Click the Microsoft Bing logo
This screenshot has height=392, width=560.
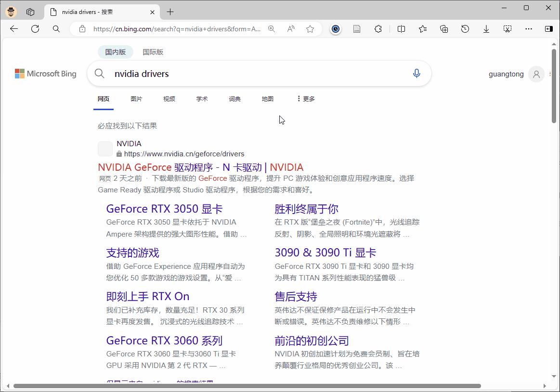pyautogui.click(x=45, y=74)
